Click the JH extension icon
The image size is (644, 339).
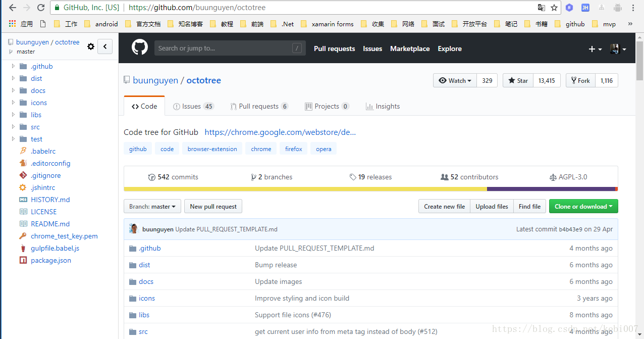click(585, 8)
